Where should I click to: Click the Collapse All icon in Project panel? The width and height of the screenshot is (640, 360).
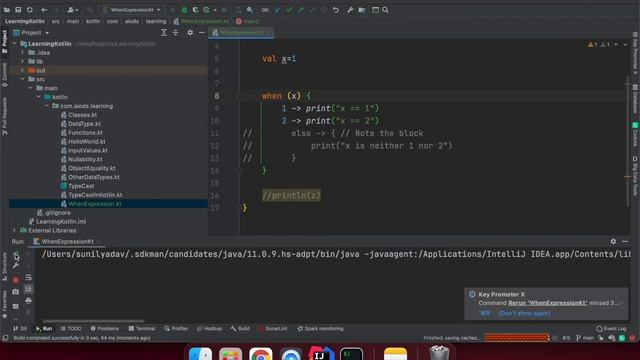176,33
